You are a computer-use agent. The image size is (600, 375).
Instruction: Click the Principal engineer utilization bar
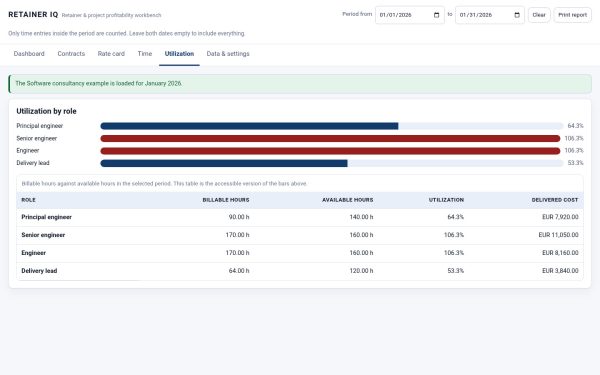click(x=331, y=126)
